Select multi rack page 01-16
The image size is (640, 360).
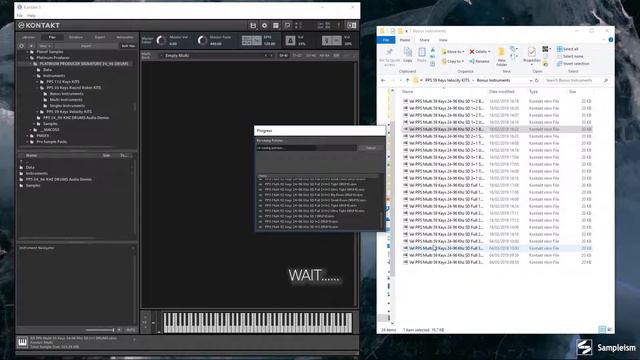283,56
